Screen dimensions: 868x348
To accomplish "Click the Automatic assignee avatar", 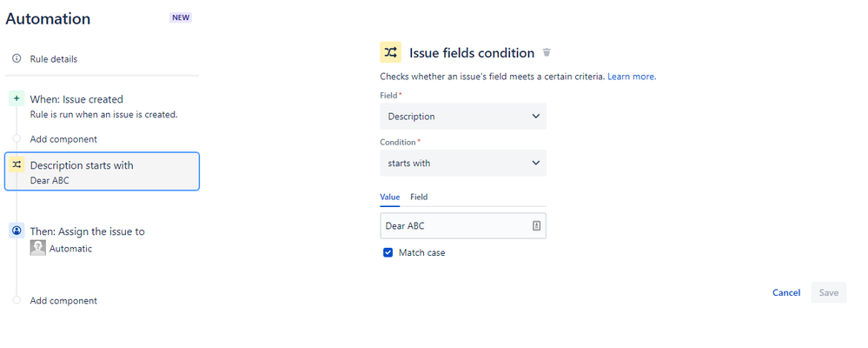I will 37,248.
